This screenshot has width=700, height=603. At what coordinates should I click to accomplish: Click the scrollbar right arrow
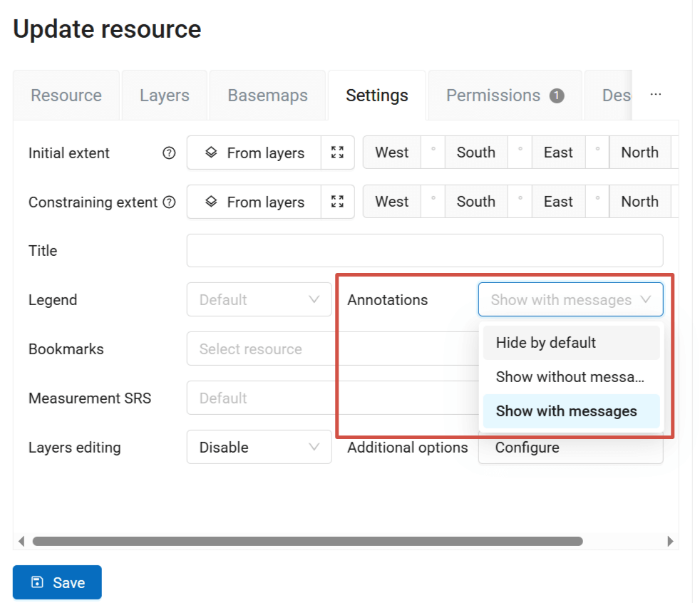click(x=670, y=541)
